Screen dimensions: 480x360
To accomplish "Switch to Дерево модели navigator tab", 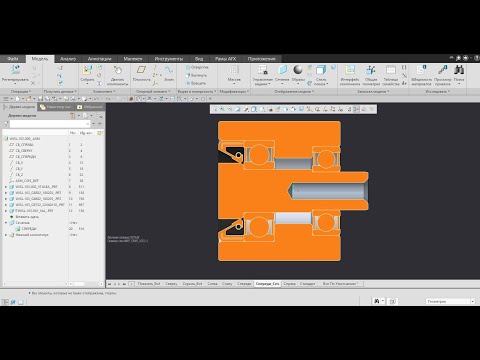I will pyautogui.click(x=19, y=107).
